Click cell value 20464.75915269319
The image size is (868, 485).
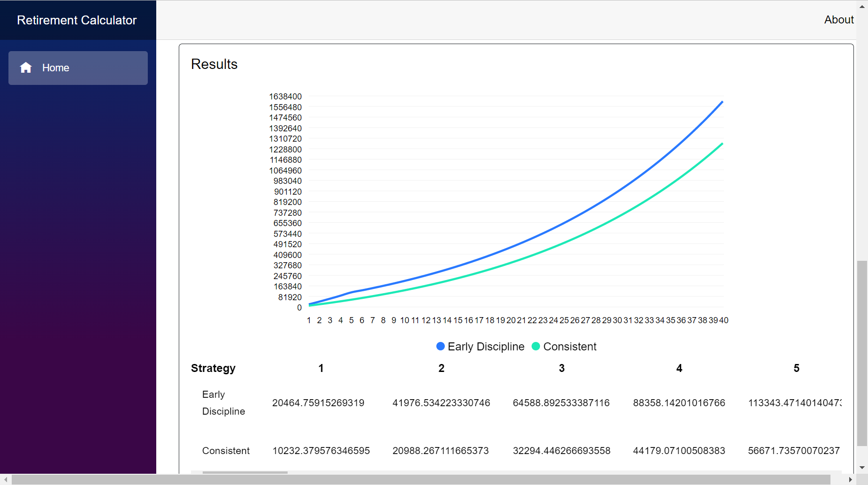pyautogui.click(x=318, y=403)
